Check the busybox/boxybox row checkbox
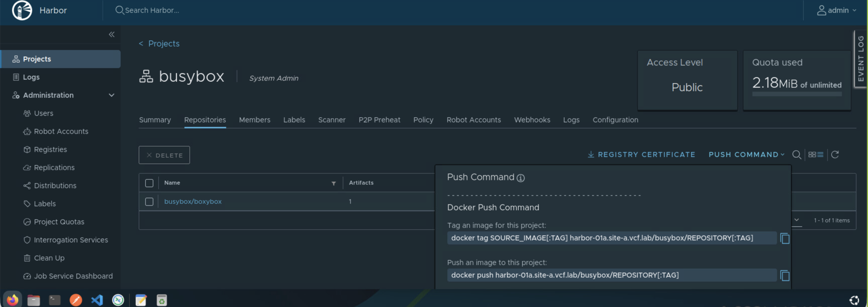The image size is (868, 307). coord(149,201)
